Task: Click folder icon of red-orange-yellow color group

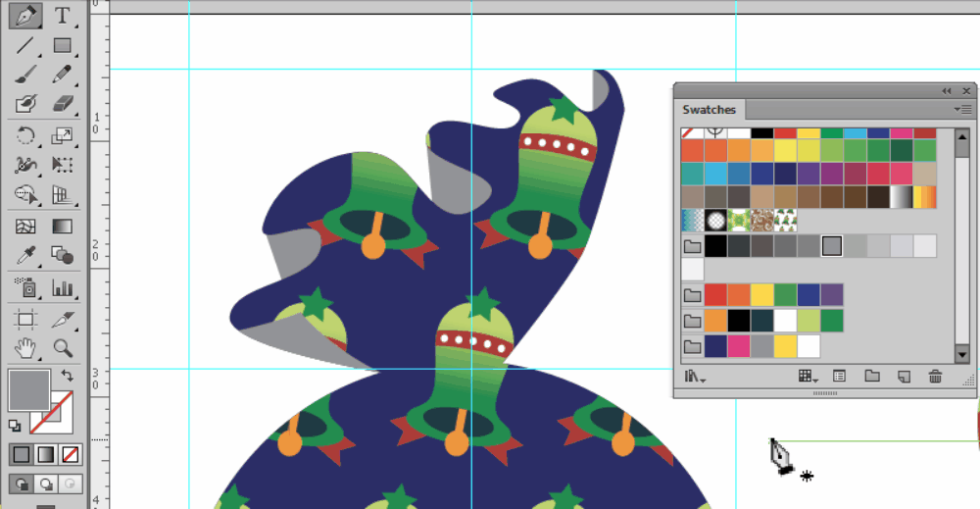Action: coord(693,294)
